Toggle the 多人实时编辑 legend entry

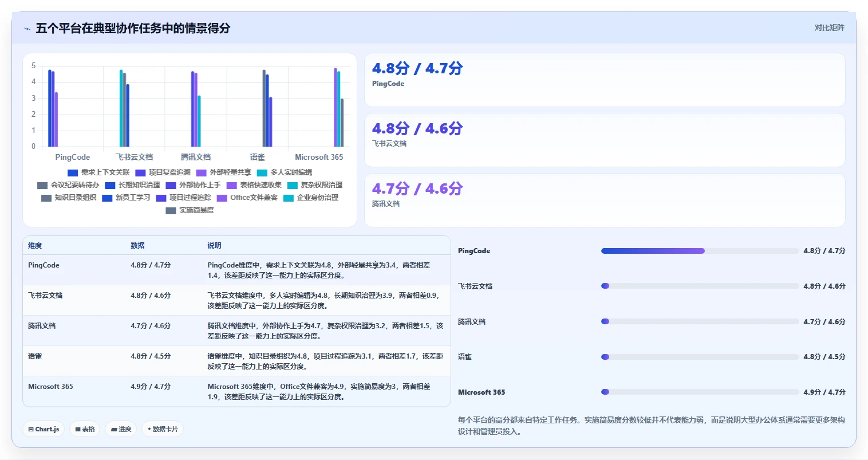click(284, 172)
